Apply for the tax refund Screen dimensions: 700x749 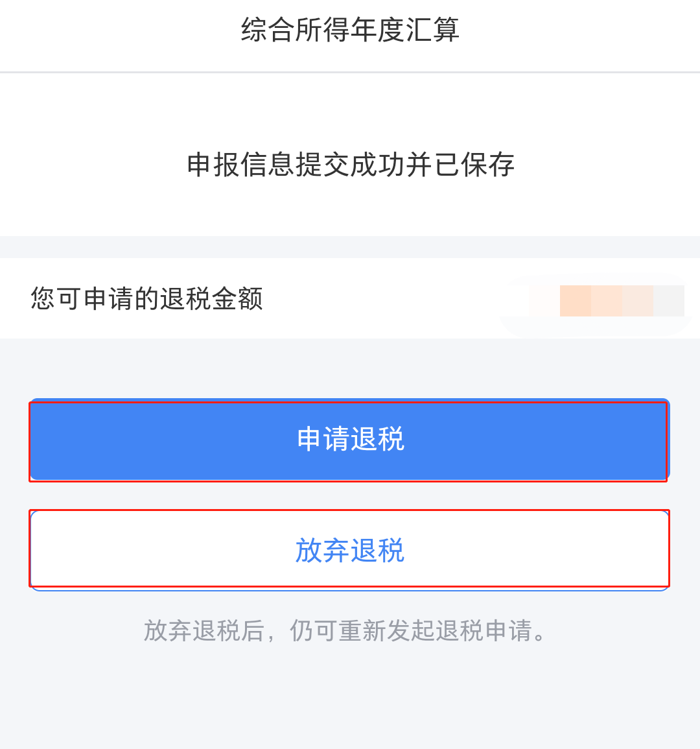(x=350, y=440)
